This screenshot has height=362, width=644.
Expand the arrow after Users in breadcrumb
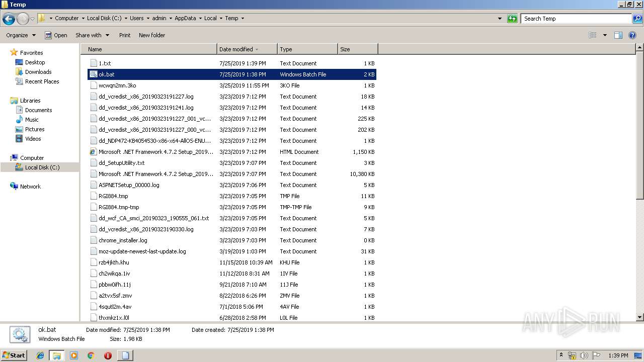(x=147, y=18)
